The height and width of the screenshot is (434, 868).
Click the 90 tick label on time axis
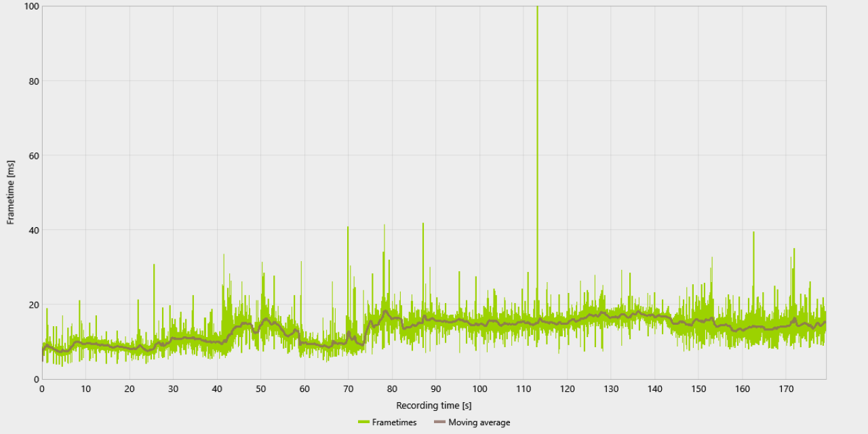click(436, 389)
